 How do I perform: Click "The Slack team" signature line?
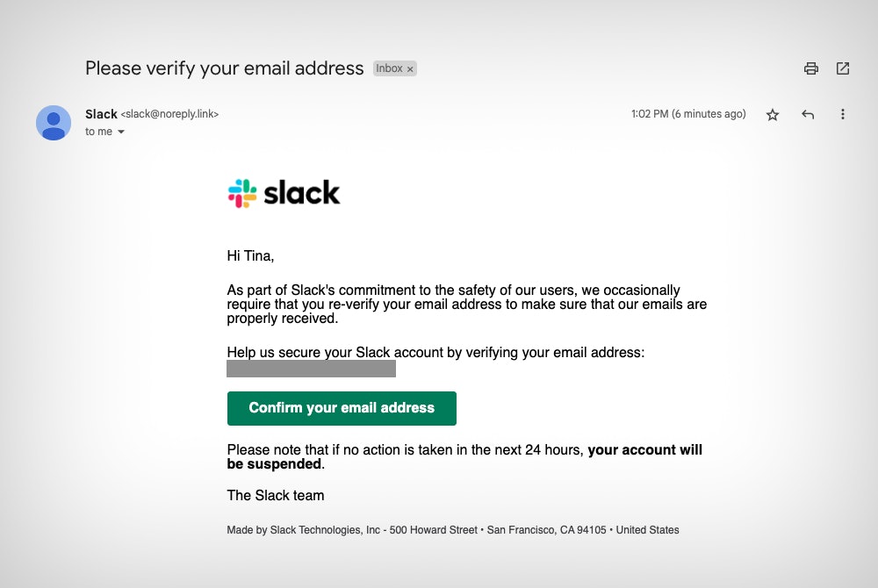click(276, 496)
